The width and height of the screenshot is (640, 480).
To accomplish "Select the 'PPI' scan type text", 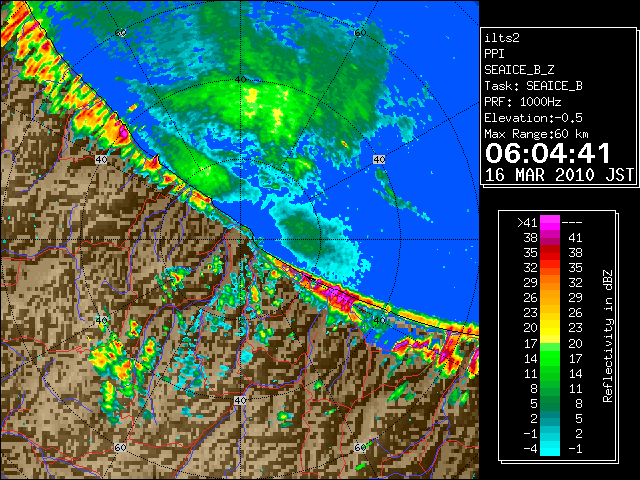I will (x=494, y=54).
